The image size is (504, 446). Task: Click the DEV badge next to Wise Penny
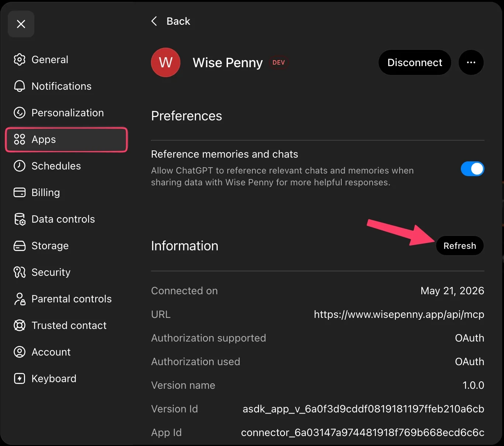pyautogui.click(x=279, y=62)
